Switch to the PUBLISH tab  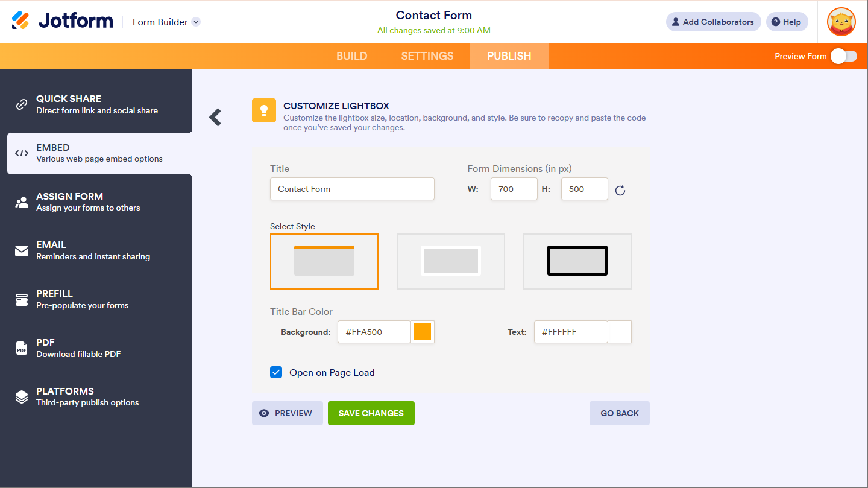pos(509,56)
